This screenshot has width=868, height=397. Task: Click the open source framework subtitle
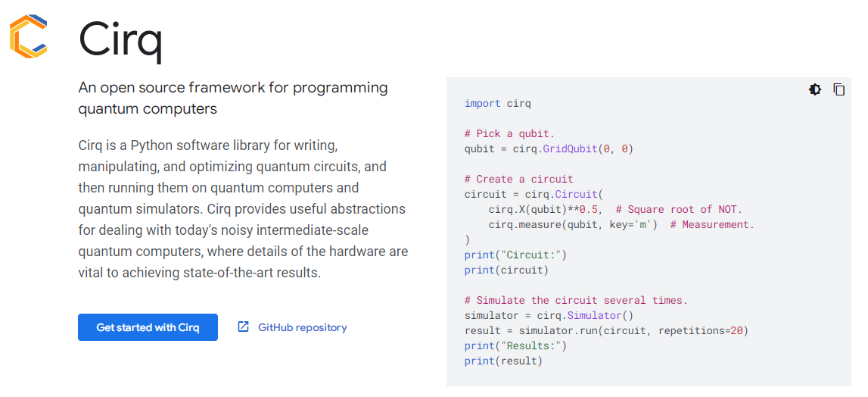pyautogui.click(x=233, y=98)
